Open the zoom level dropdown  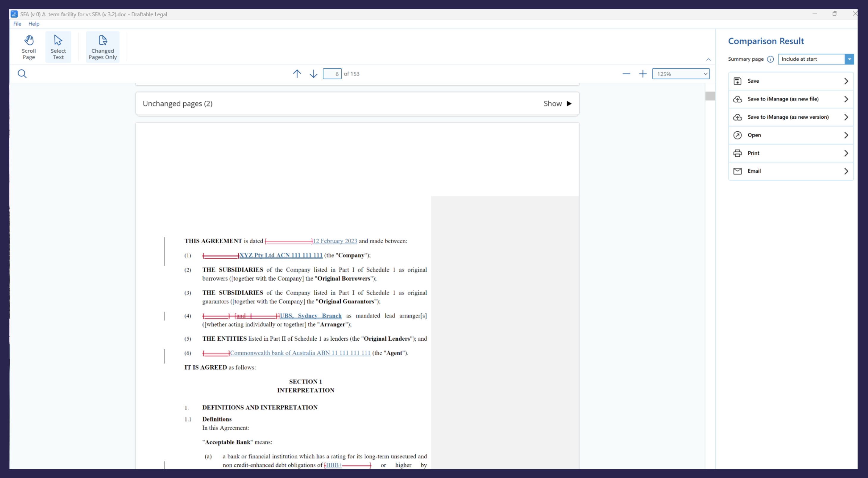pyautogui.click(x=705, y=74)
